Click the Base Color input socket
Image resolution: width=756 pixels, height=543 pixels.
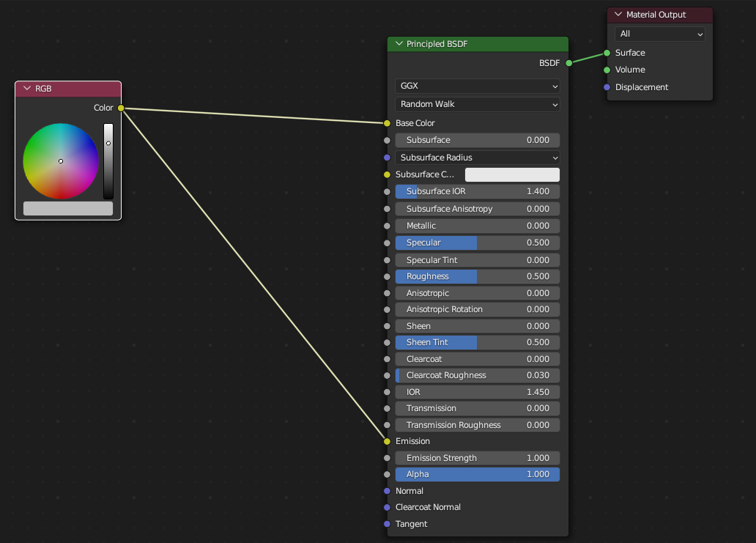click(387, 123)
